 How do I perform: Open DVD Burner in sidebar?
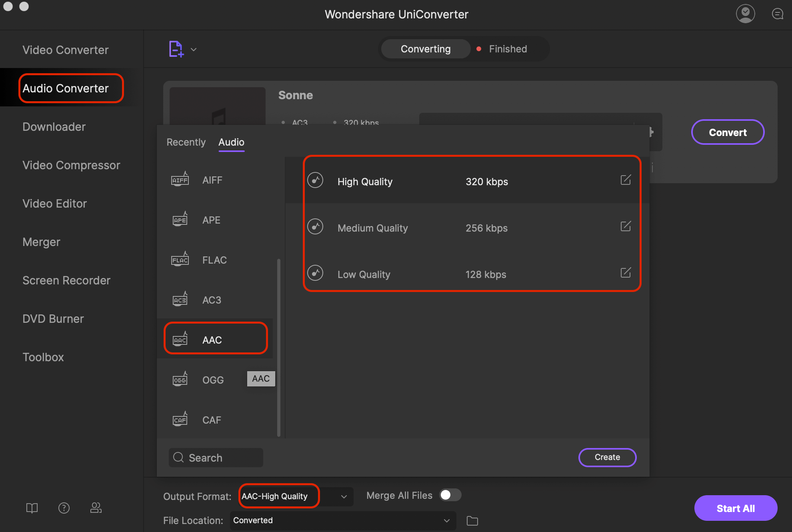click(53, 319)
